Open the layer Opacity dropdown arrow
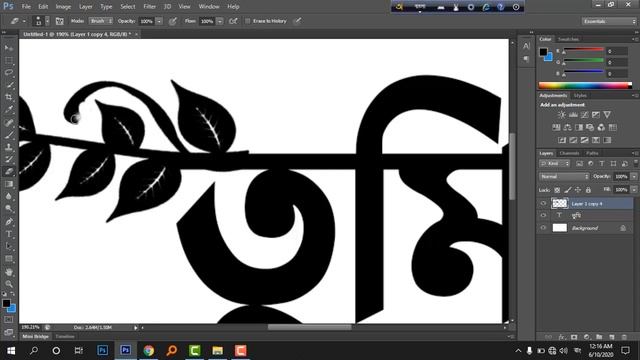Screen dimensions: 640x360 [634, 176]
